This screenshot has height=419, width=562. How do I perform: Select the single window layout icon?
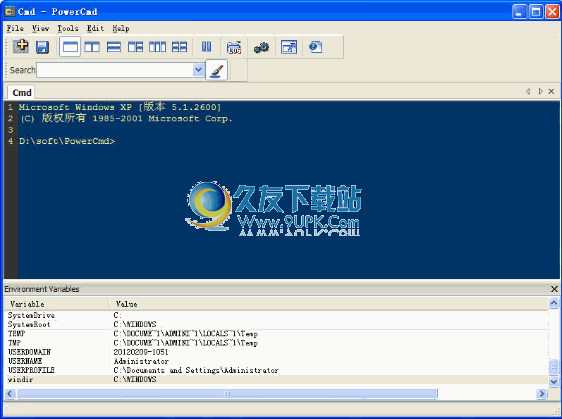point(70,47)
